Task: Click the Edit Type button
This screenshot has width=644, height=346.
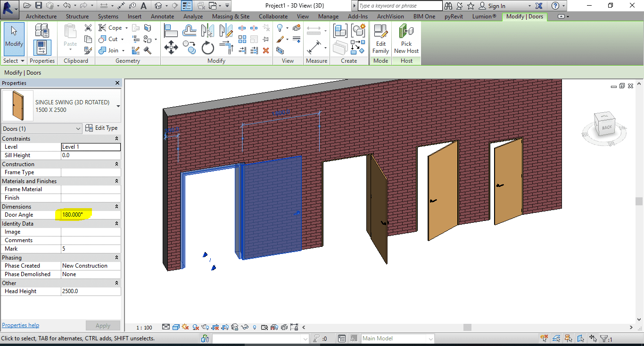Action: (102, 128)
